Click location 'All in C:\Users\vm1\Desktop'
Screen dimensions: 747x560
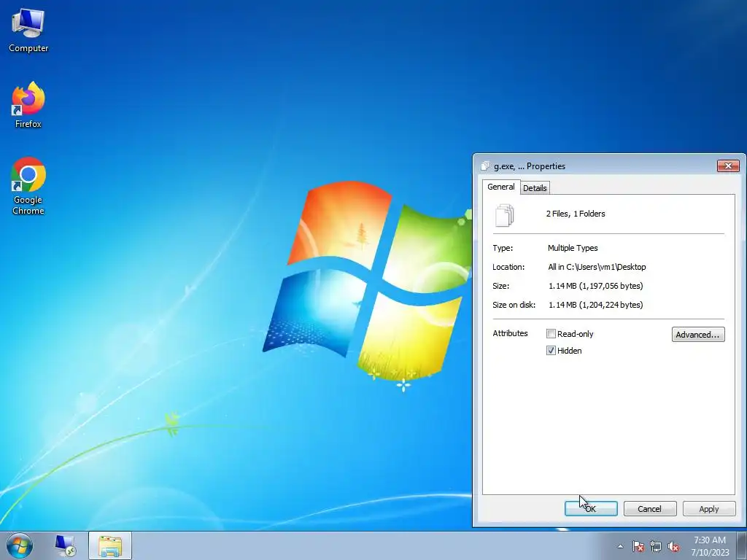tap(597, 267)
